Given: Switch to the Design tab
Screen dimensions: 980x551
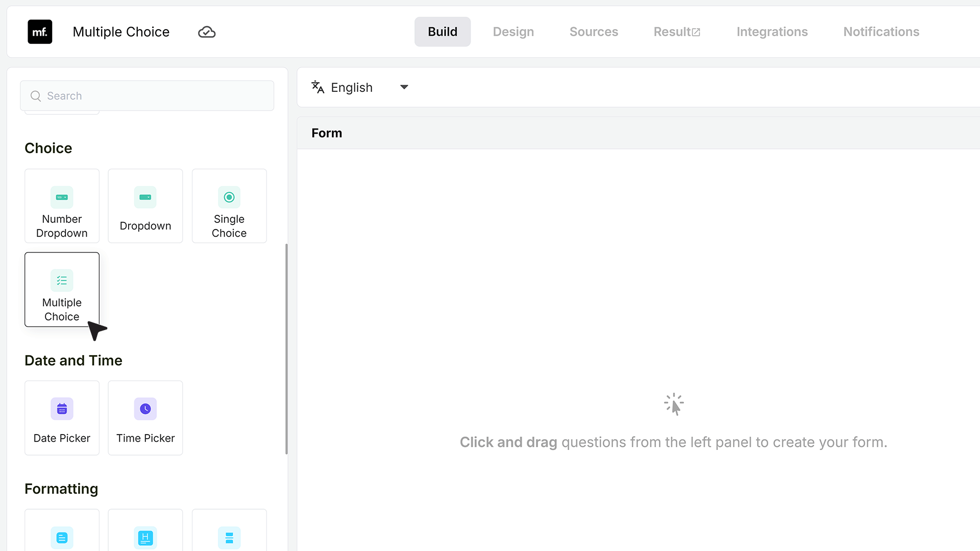Looking at the screenshot, I should 513,32.
